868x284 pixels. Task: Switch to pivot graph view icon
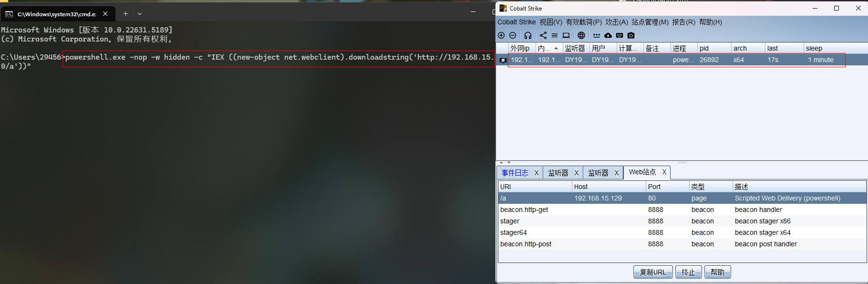click(543, 35)
